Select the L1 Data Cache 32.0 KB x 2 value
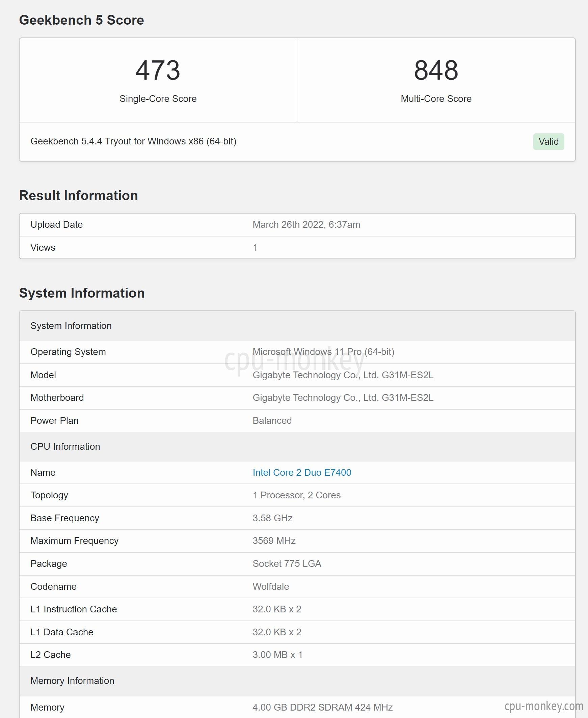Viewport: 588px width, 718px height. pyautogui.click(x=277, y=632)
